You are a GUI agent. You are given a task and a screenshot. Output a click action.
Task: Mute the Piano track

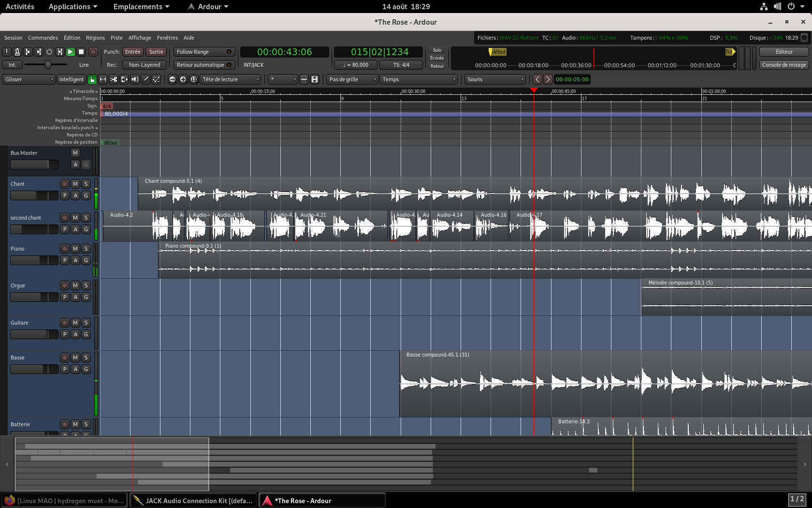coord(75,249)
